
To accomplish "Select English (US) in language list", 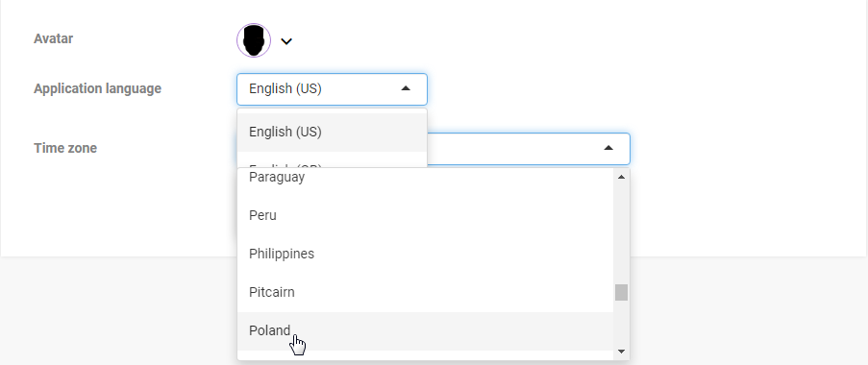I will point(333,133).
